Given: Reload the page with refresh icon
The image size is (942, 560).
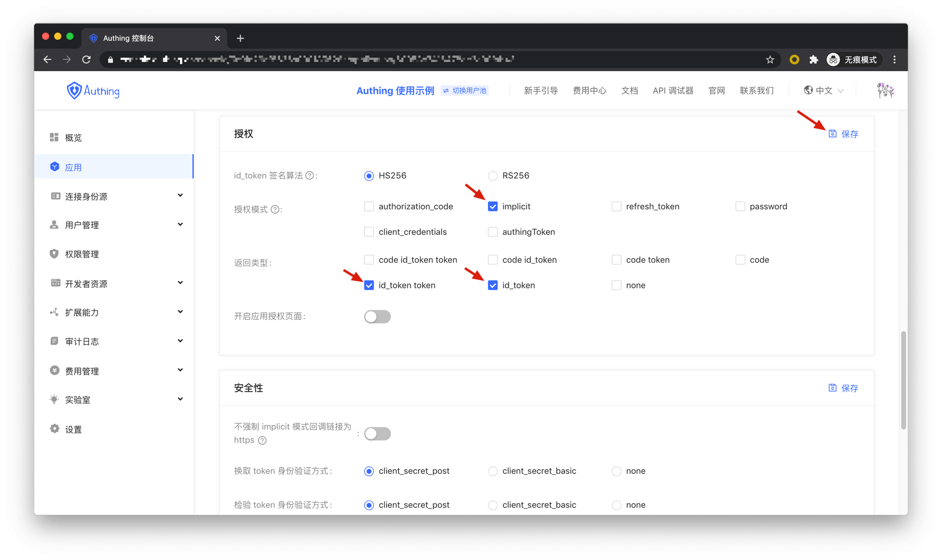Looking at the screenshot, I should (86, 59).
